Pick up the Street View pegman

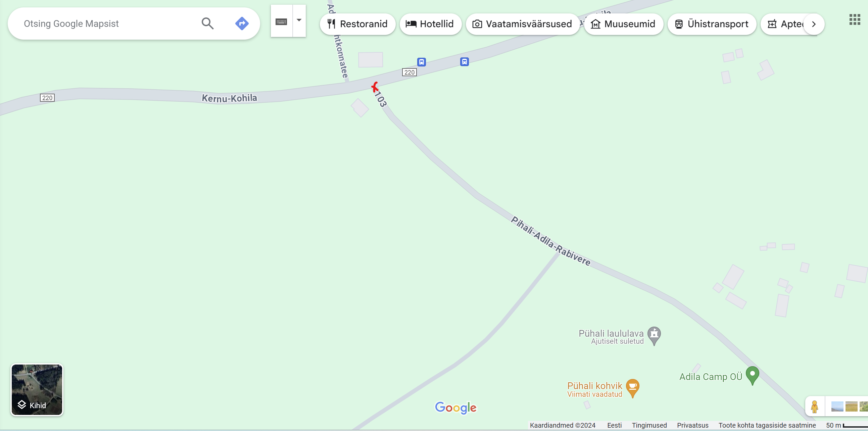(814, 406)
